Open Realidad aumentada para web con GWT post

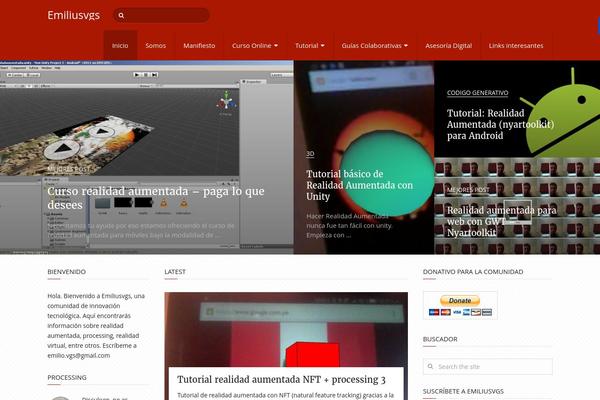[x=501, y=221]
